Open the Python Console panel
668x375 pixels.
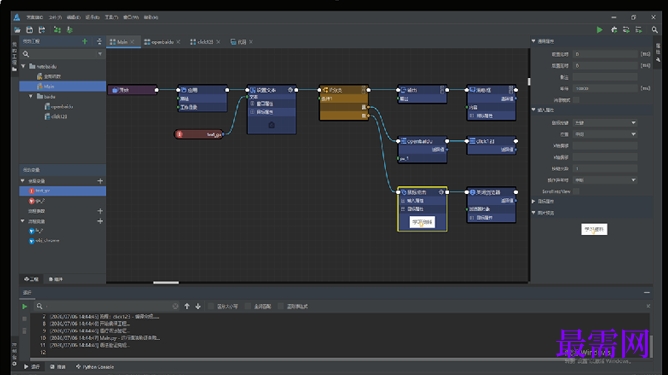(95, 366)
